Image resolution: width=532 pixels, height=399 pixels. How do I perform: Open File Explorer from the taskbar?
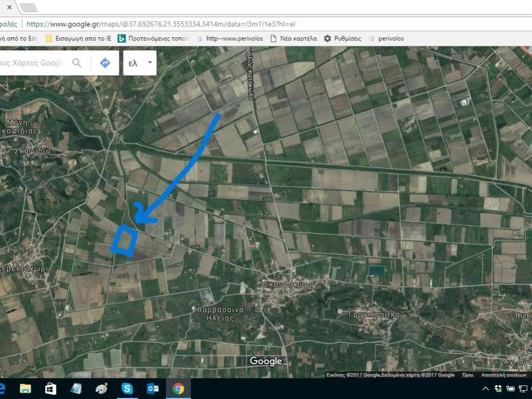[25, 389]
